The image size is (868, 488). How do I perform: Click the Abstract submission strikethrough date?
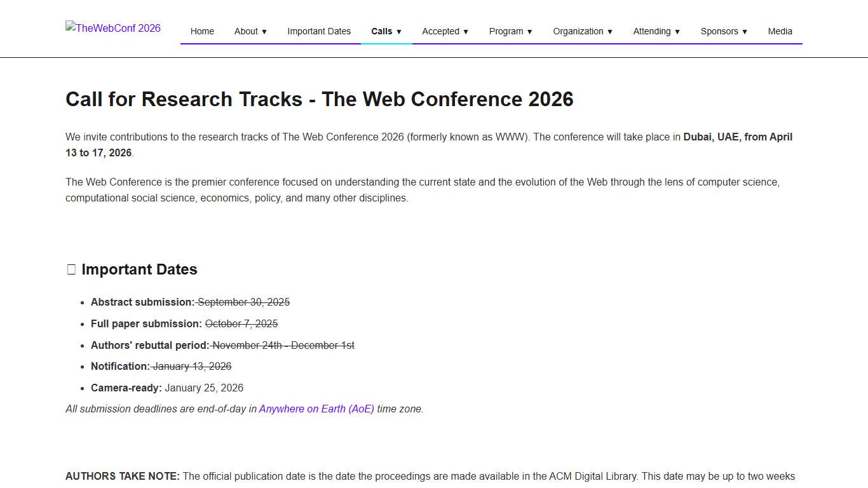click(x=243, y=302)
